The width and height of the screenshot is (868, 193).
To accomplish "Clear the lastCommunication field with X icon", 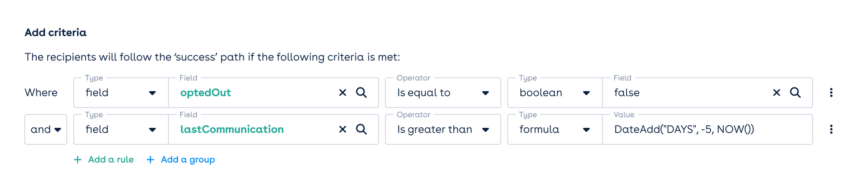I will coord(342,130).
